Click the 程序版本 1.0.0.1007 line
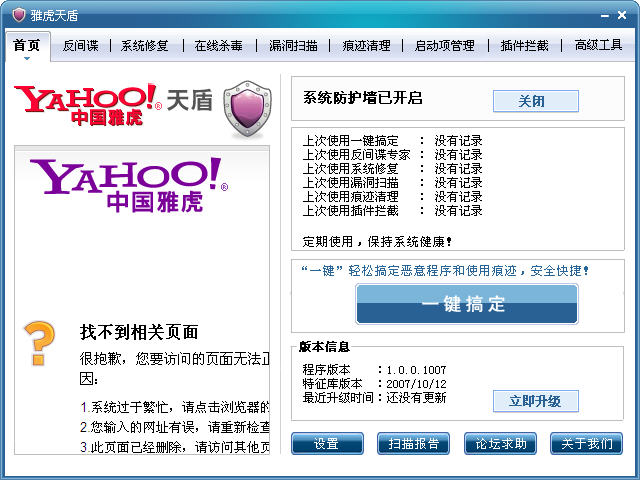640x480 pixels. click(374, 370)
